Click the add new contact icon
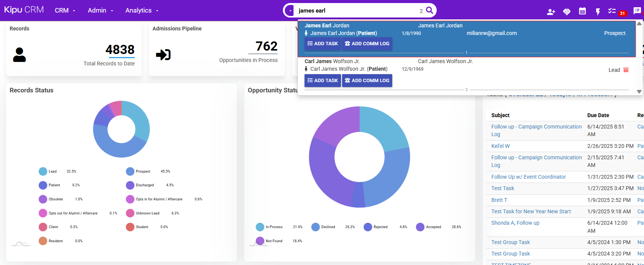This screenshot has width=644, height=265. pos(551,12)
